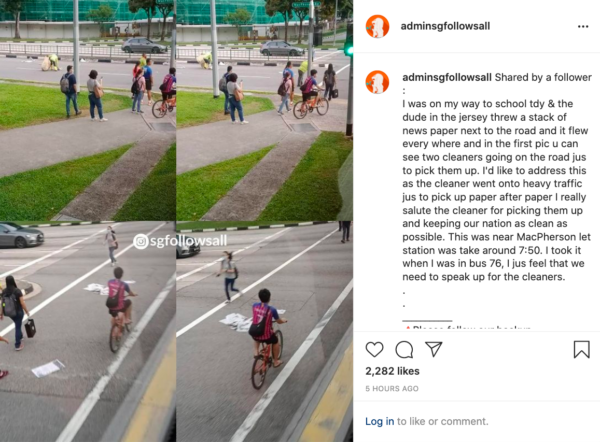Viewport: 600px width, 442px height.
Task: Open the comment speech bubble icon
Action: [404, 349]
